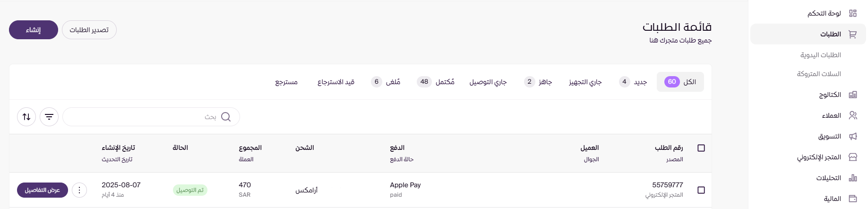The width and height of the screenshot is (868, 209).
Task: Check the box for order 55759777
Action: point(701,190)
